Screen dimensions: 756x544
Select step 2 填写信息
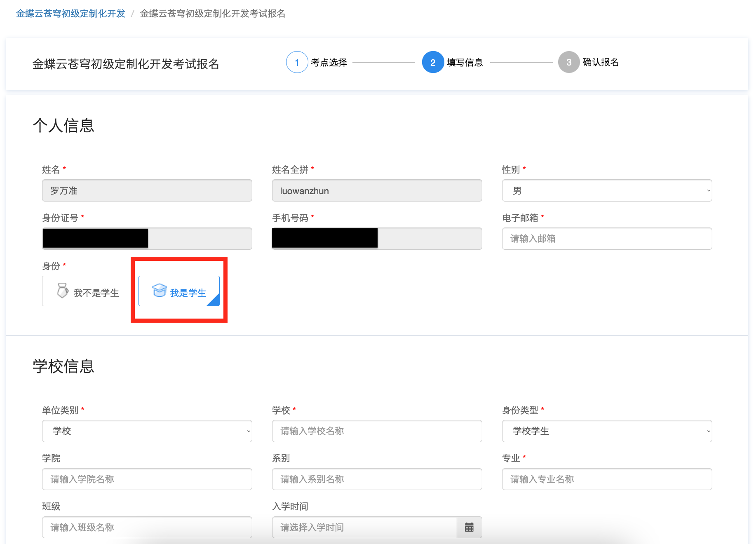453,62
